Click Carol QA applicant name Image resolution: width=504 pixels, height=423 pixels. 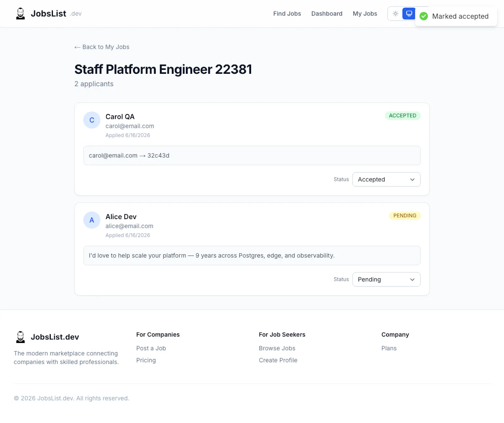point(120,117)
